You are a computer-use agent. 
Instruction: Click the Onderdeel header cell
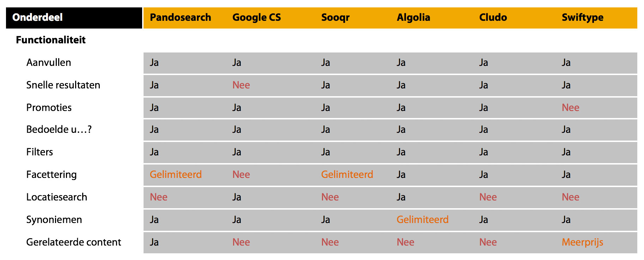37,17
